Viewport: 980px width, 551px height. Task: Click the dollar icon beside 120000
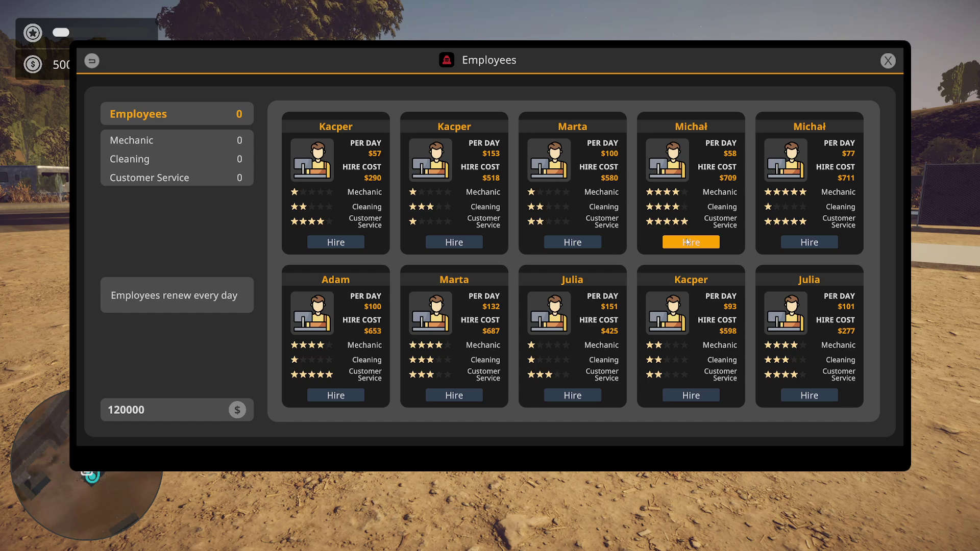tap(237, 410)
